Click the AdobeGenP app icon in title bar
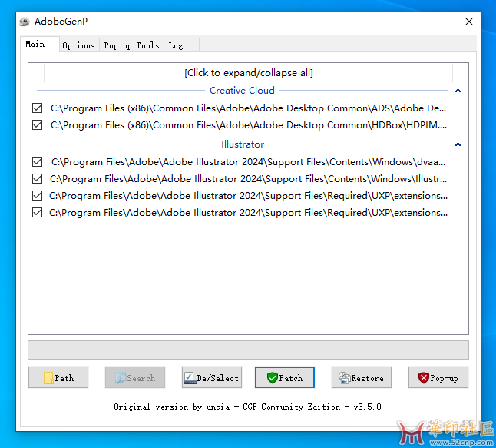Screen dimensions: 496x448 [25, 22]
